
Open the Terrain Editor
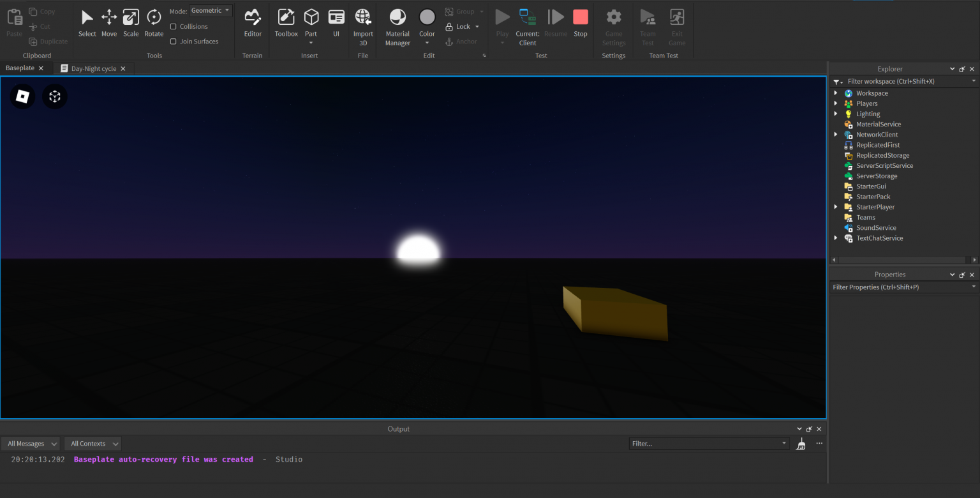[x=252, y=24]
